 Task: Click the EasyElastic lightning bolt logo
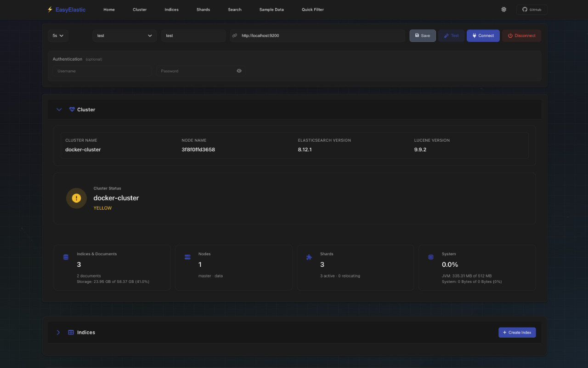pos(50,9)
